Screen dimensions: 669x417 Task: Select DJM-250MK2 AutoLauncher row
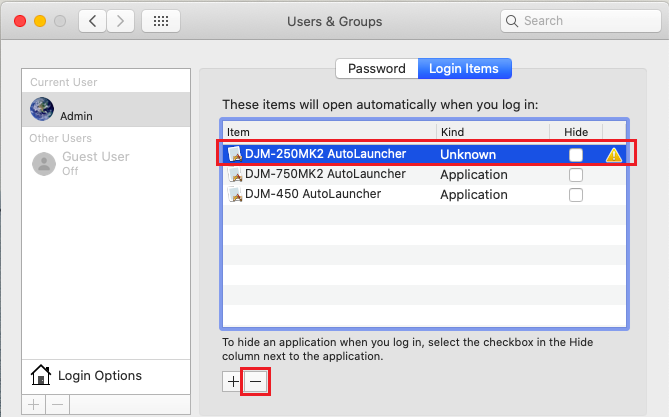point(425,154)
